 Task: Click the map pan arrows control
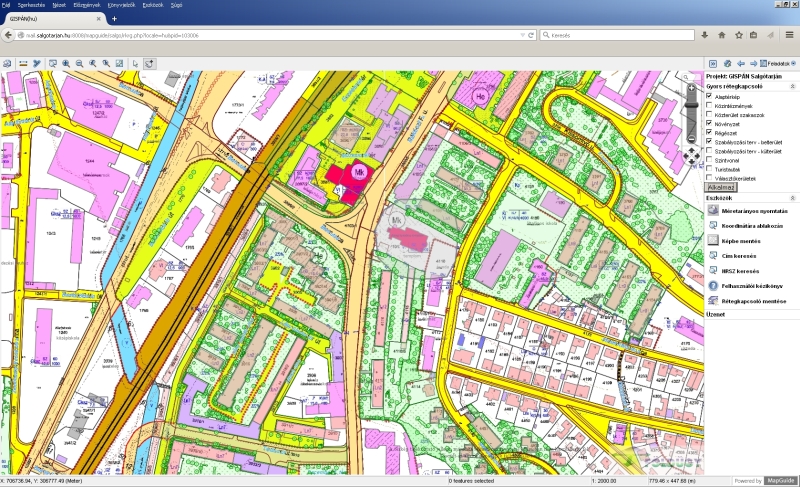690,155
